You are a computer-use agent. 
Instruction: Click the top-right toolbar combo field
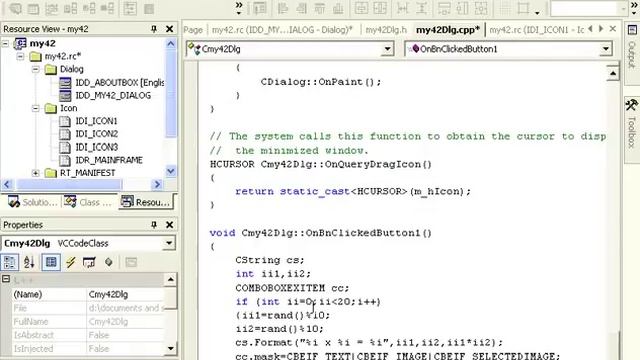[x=584, y=8]
